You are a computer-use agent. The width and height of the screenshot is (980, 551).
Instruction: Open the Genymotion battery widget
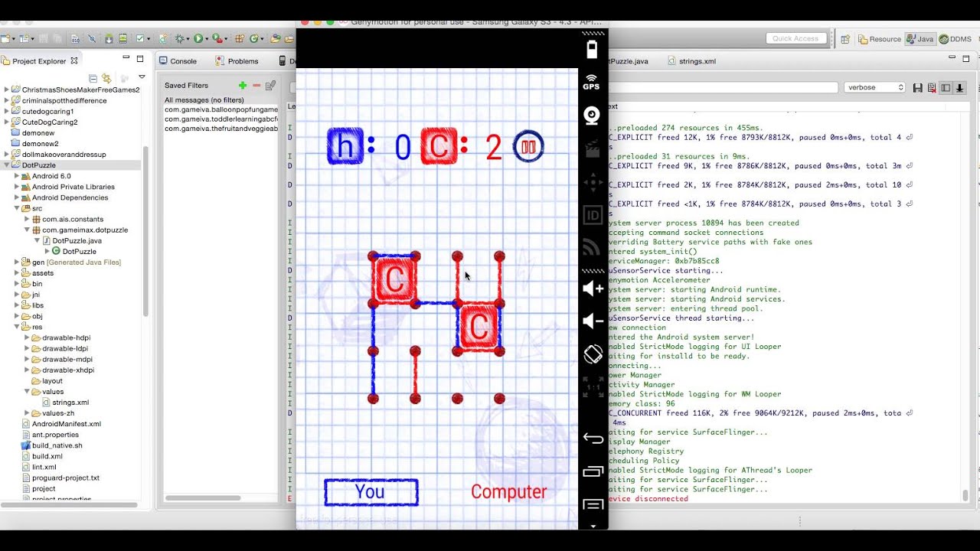coord(591,50)
